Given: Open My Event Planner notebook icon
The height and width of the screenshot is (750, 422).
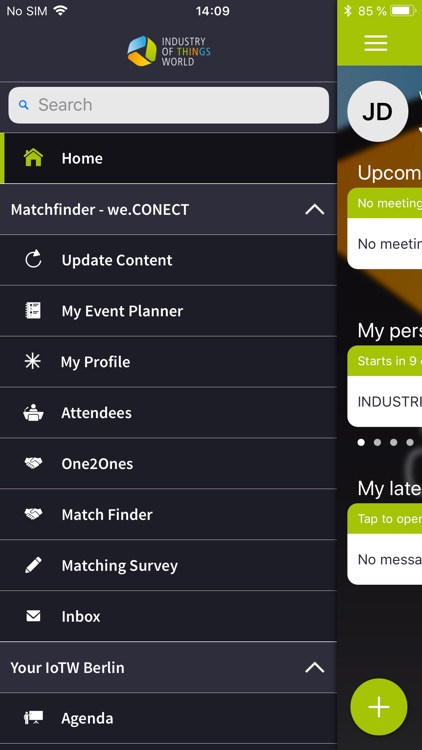Looking at the screenshot, I should click(x=33, y=311).
